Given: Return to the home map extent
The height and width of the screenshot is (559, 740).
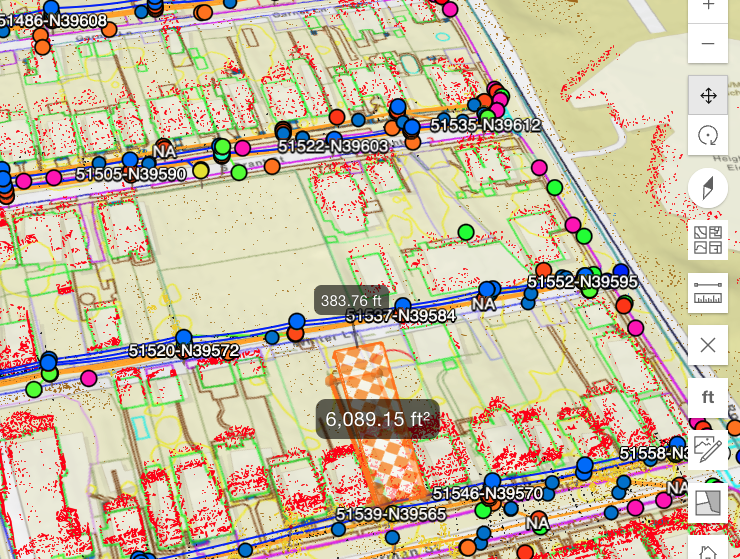Looking at the screenshot, I should tap(707, 550).
